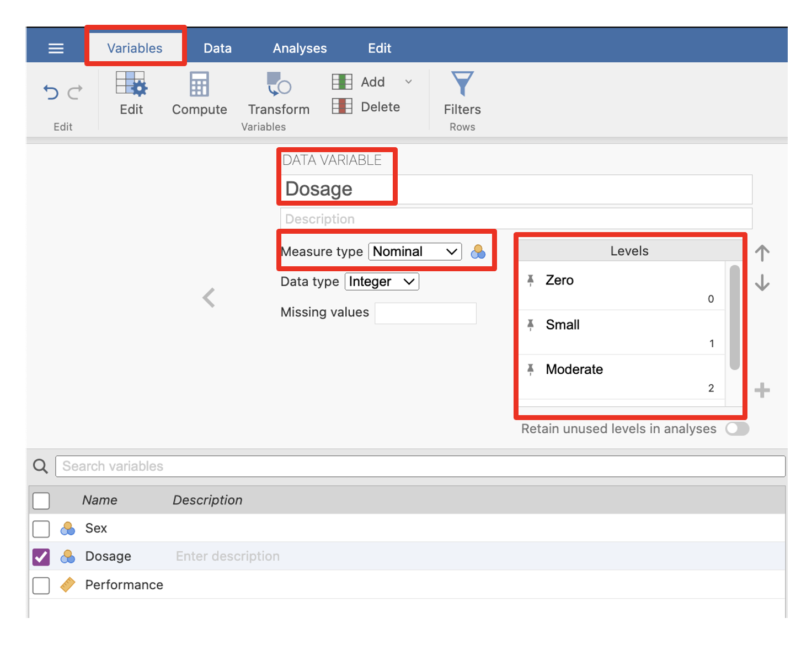Click the ruler icon of Performance row

pyautogui.click(x=68, y=585)
